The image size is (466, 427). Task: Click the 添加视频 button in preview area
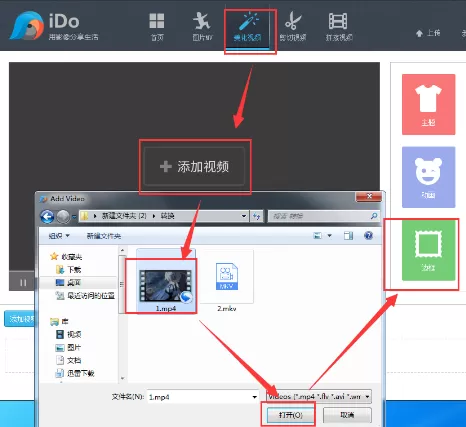click(x=194, y=166)
